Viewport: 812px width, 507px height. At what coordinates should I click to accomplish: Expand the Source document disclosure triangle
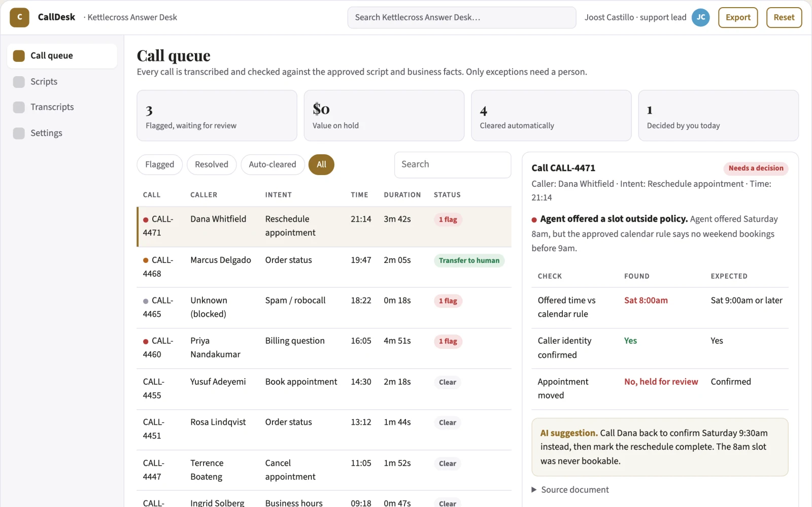pyautogui.click(x=534, y=490)
